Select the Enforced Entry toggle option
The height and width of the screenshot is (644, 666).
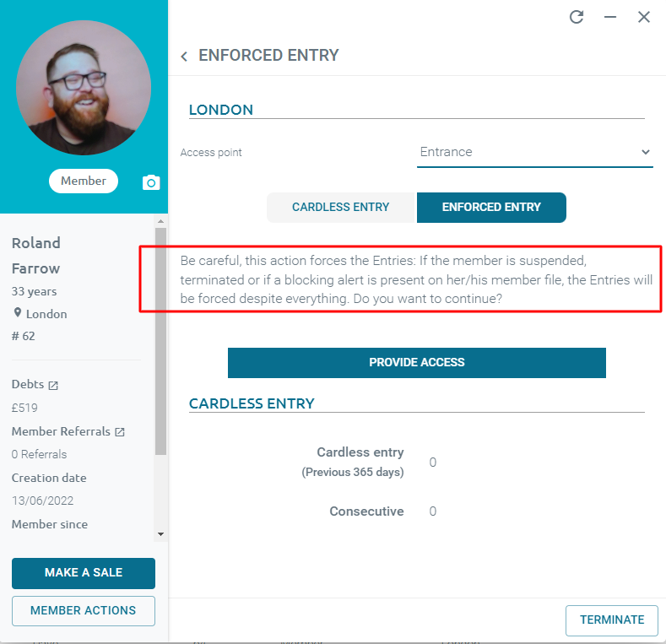491,208
